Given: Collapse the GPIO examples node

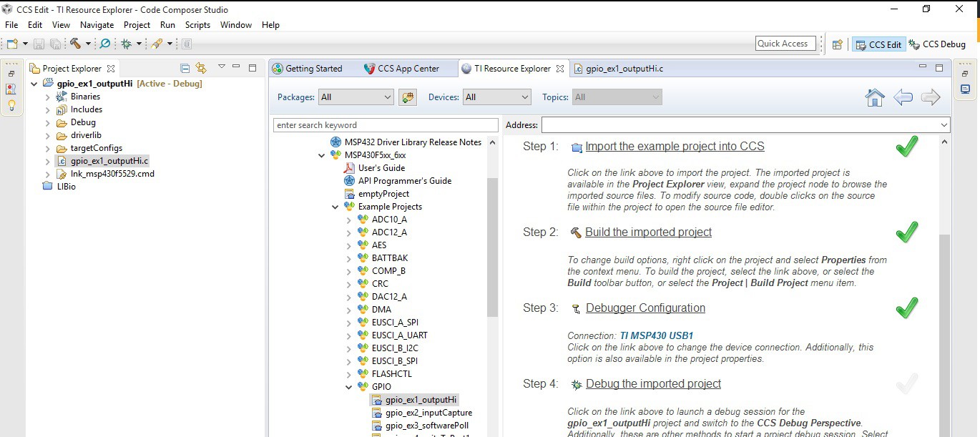Looking at the screenshot, I should click(x=349, y=387).
